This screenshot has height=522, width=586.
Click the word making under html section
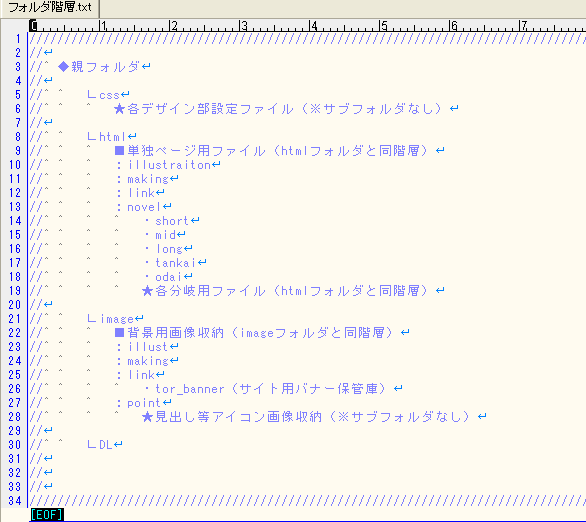tap(148, 179)
